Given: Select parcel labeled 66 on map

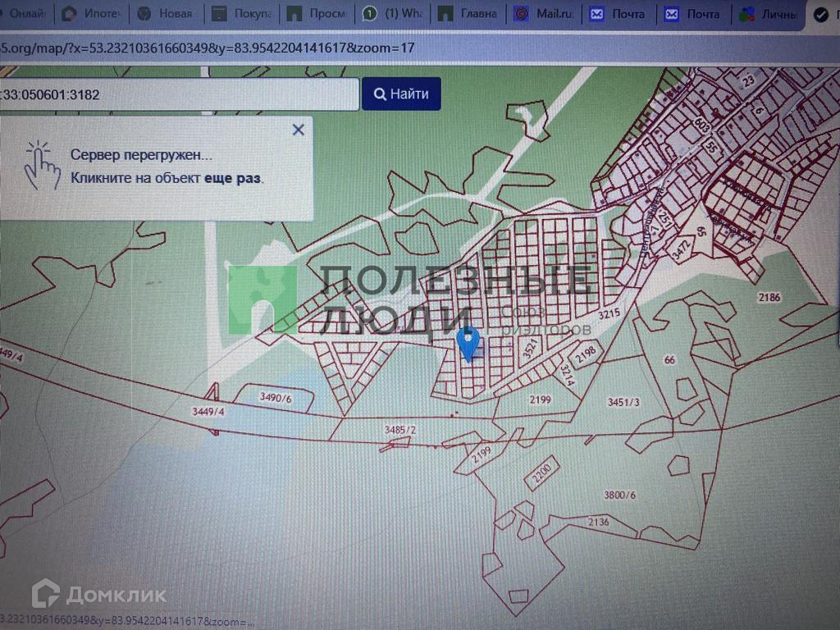Looking at the screenshot, I should tap(669, 359).
